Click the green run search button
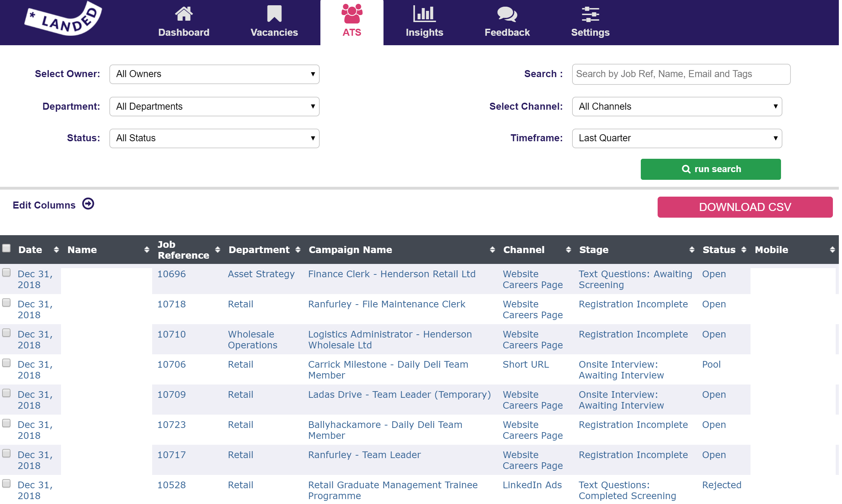 [x=711, y=169]
